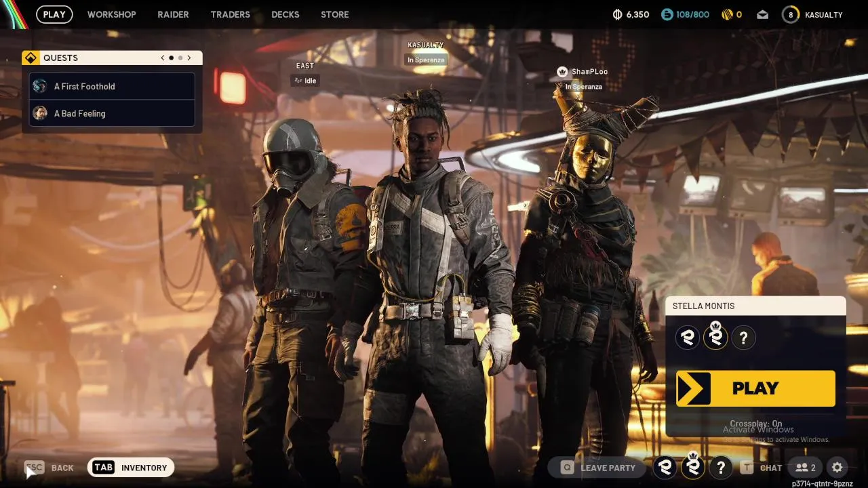Click the yellow Quests panel icon
Image resolution: width=868 pixels, height=488 pixels.
(x=31, y=58)
